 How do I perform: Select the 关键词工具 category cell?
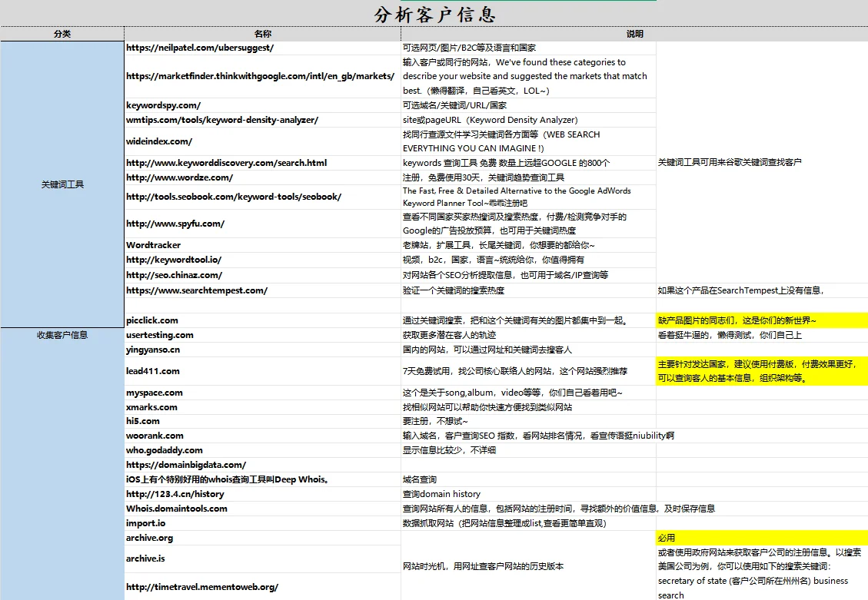pyautogui.click(x=61, y=184)
